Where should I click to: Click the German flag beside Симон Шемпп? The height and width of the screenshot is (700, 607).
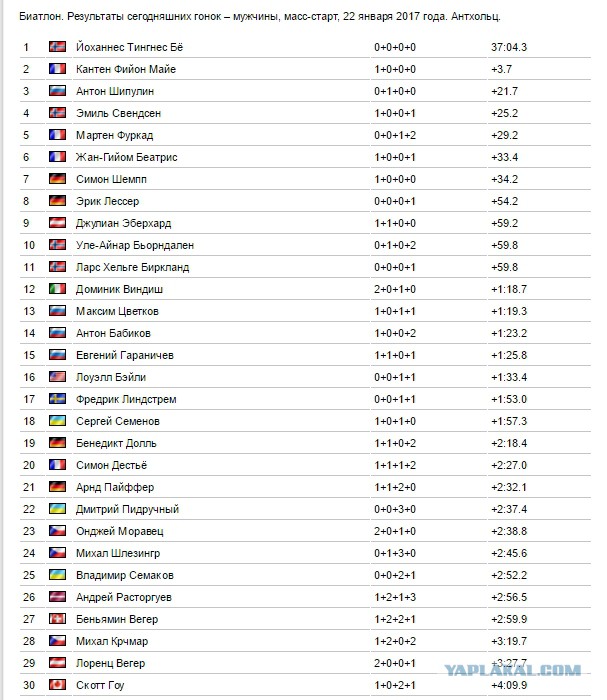click(x=57, y=179)
